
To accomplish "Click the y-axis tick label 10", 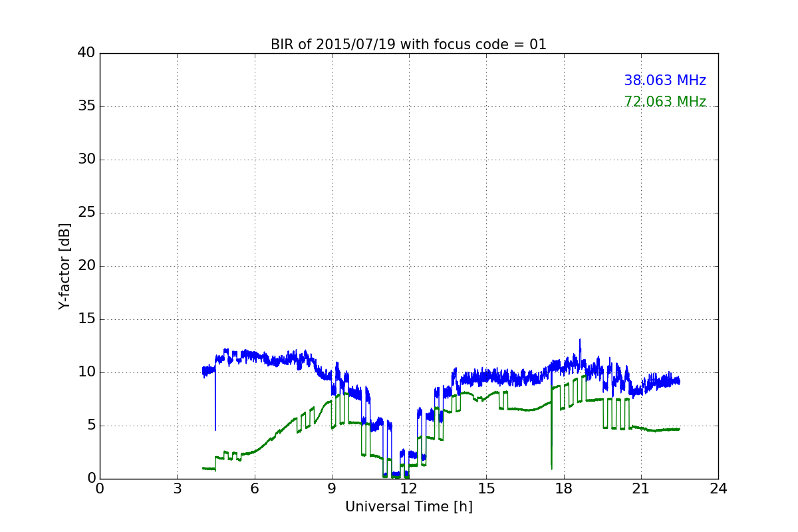I will tap(86, 372).
